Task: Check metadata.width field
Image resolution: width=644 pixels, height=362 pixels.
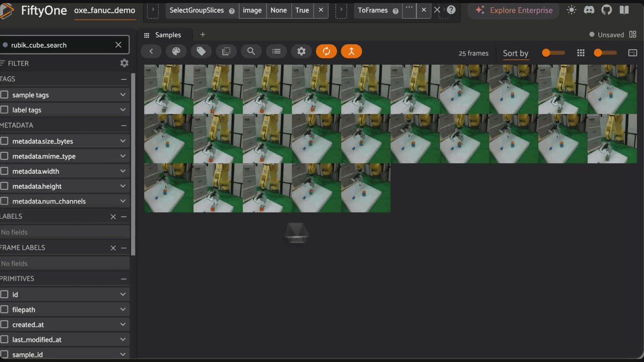Action: (x=4, y=171)
